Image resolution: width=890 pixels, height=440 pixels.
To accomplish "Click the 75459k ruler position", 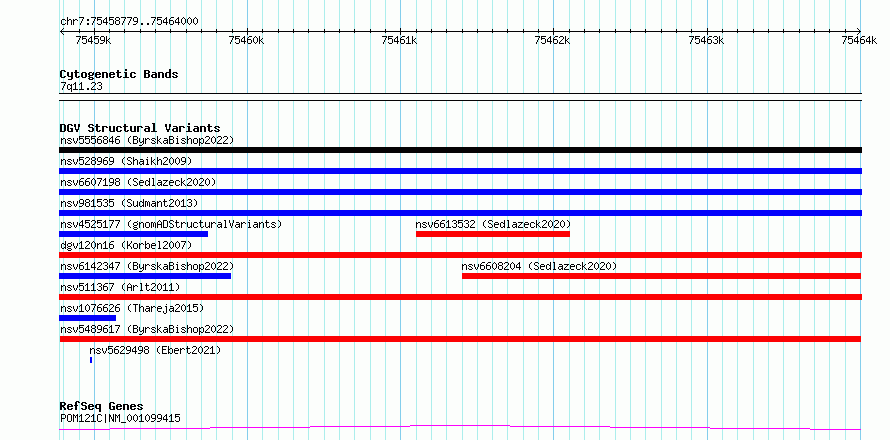I will coord(93,40).
